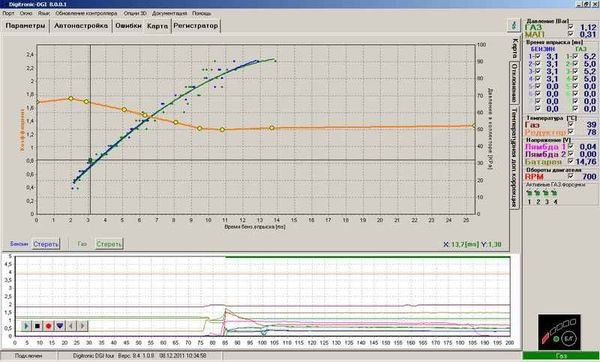Image resolution: width=600 pixels, height=362 pixels.
Task: Open the Документация menu
Action: coord(170,13)
